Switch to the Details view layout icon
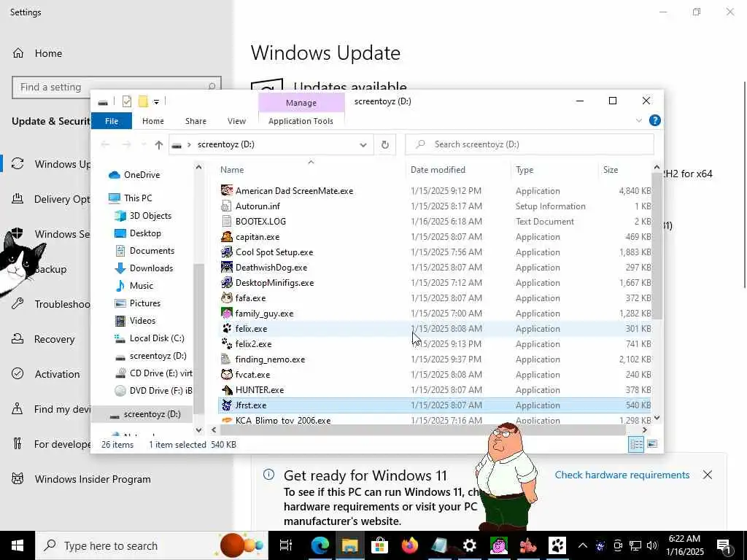This screenshot has width=747, height=560. (636, 444)
